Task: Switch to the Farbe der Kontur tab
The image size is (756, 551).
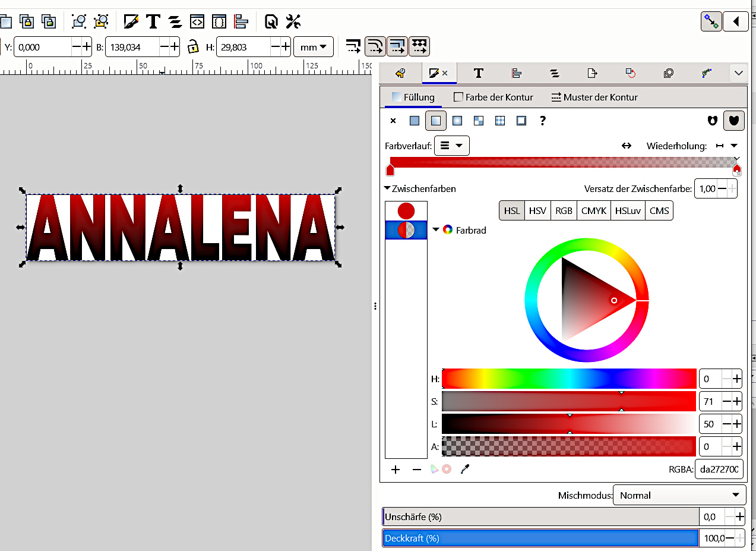Action: [493, 97]
